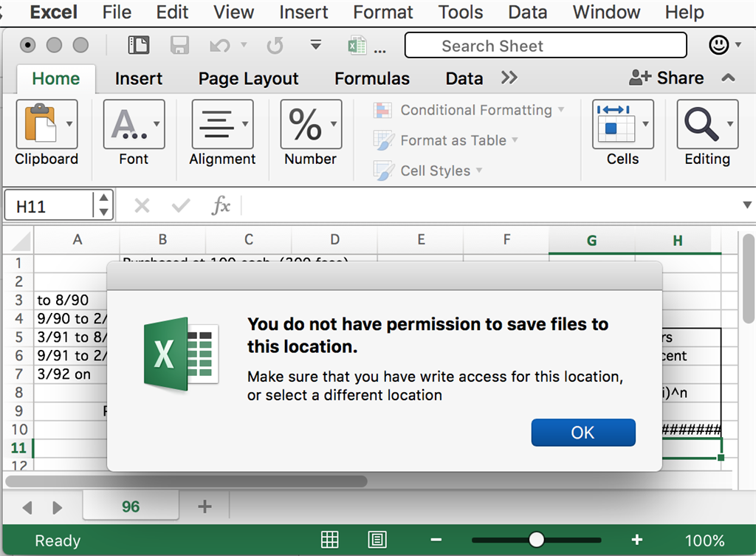Add a new sheet with plus button
The height and width of the screenshot is (556, 756).
point(205,507)
